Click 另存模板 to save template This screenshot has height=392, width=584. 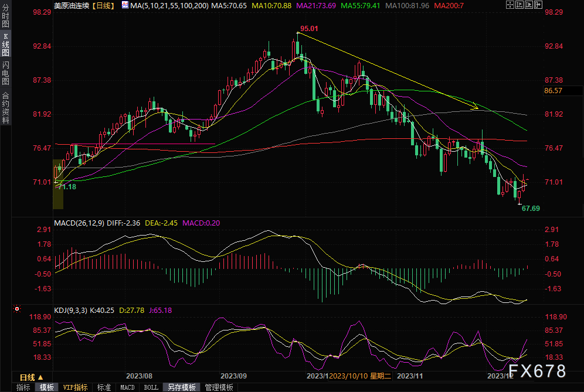point(181,387)
